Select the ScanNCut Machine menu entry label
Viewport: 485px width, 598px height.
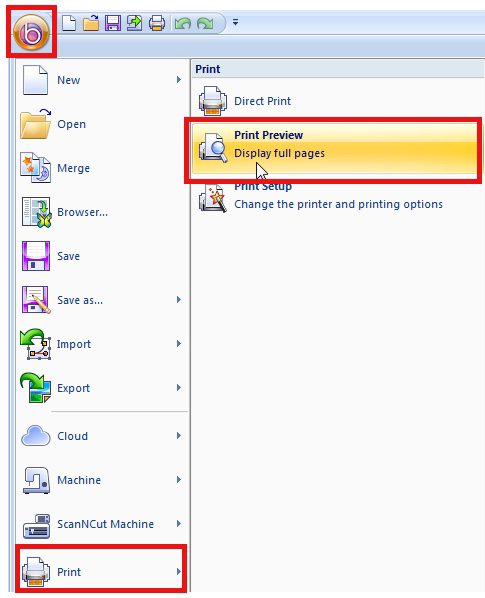106,524
